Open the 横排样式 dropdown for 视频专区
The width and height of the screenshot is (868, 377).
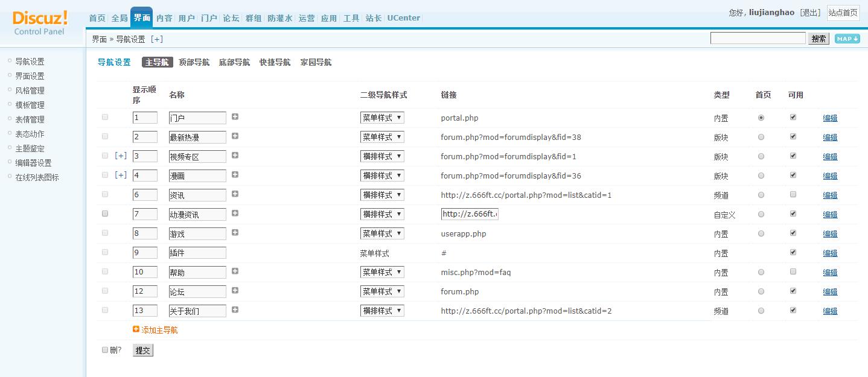pos(381,156)
